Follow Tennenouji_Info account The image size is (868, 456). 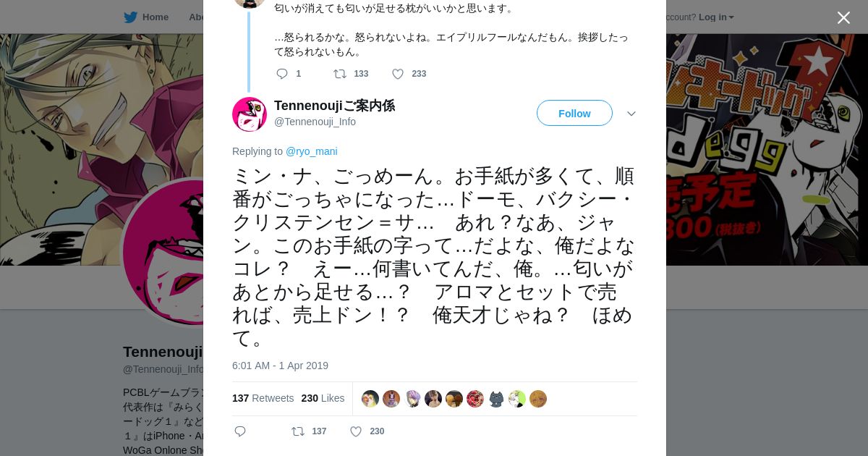(x=574, y=113)
